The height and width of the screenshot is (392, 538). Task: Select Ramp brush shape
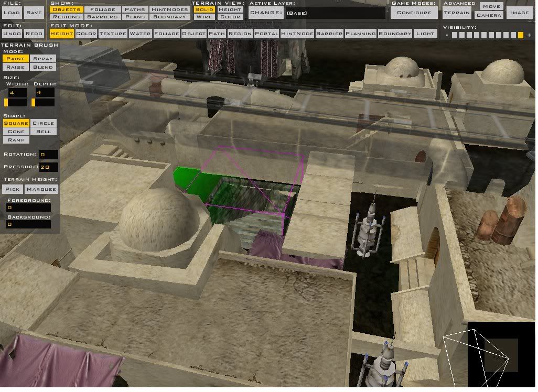pos(16,140)
